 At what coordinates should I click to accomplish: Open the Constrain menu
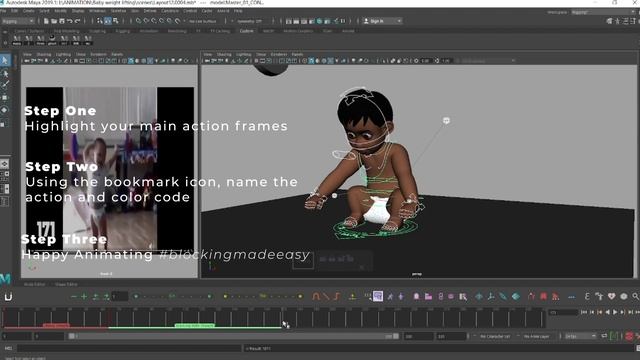click(x=170, y=11)
